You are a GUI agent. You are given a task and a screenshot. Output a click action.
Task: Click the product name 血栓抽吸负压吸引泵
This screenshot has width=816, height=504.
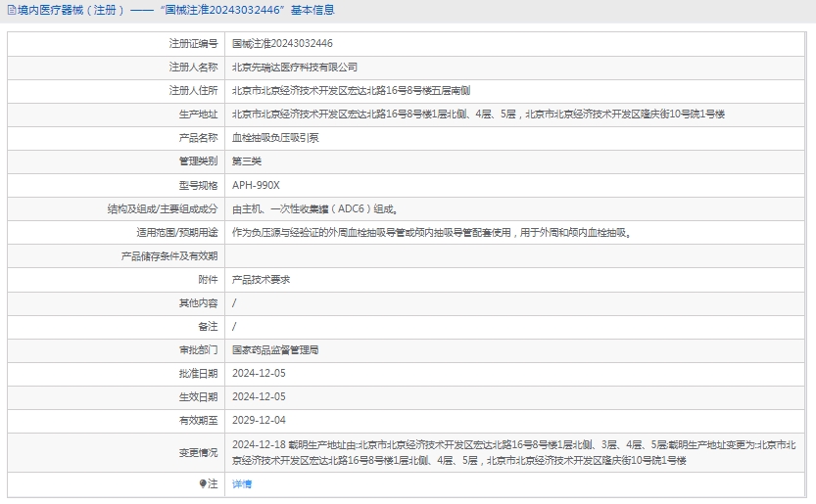click(x=275, y=138)
